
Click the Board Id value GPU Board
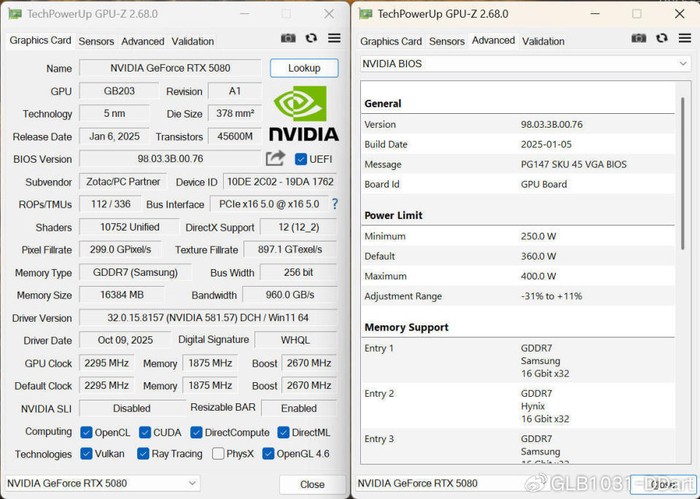pos(544,184)
